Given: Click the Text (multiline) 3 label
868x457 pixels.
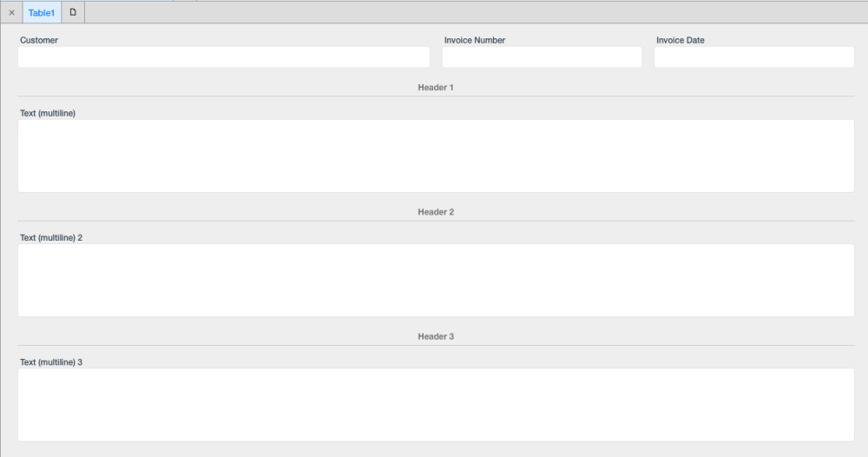Looking at the screenshot, I should click(x=51, y=362).
